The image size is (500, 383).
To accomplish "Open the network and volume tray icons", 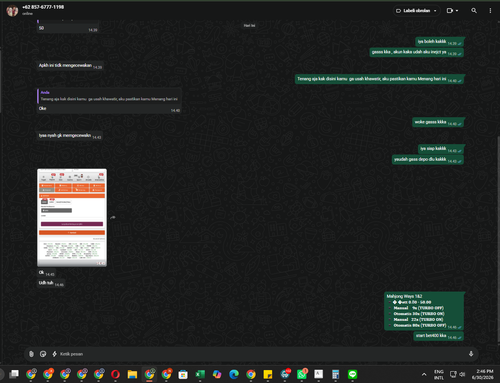I will [457, 374].
